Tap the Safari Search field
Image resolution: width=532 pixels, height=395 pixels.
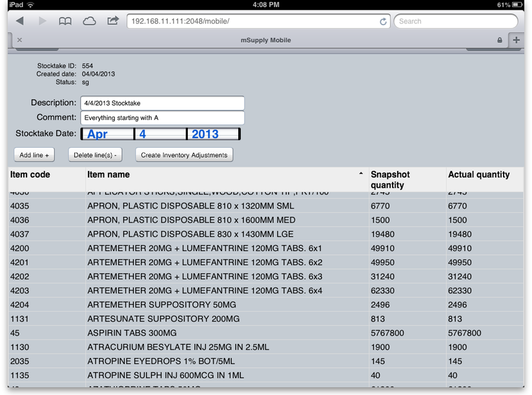pyautogui.click(x=455, y=21)
